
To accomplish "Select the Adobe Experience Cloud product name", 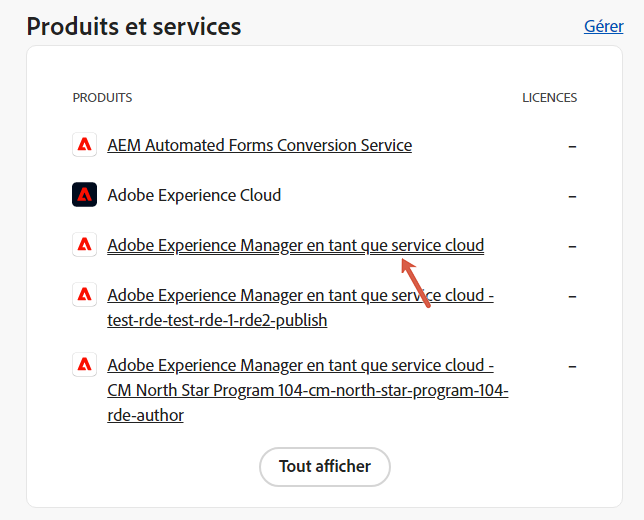I will (x=194, y=195).
